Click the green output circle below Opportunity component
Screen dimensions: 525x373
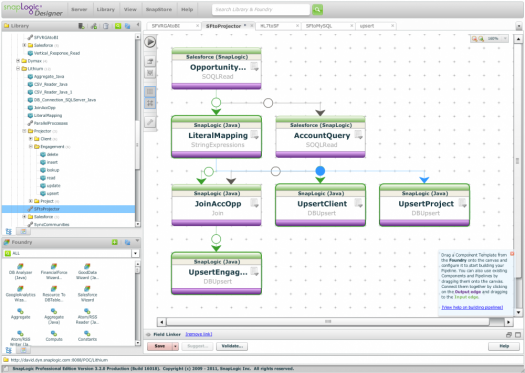pyautogui.click(x=216, y=102)
